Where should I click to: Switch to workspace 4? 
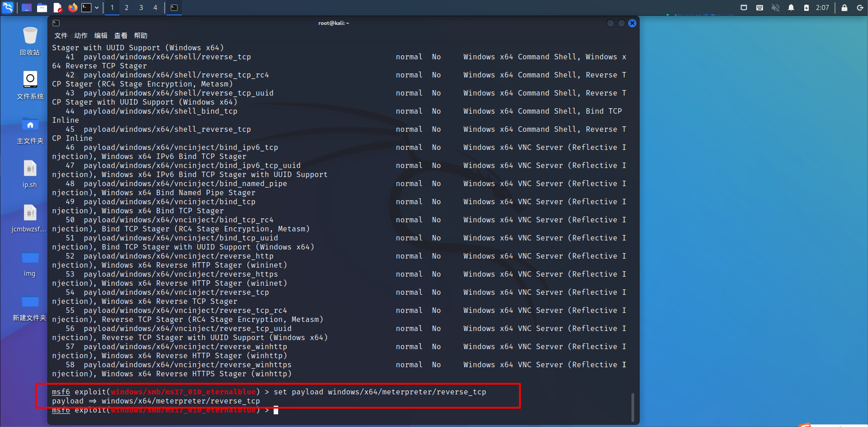155,8
